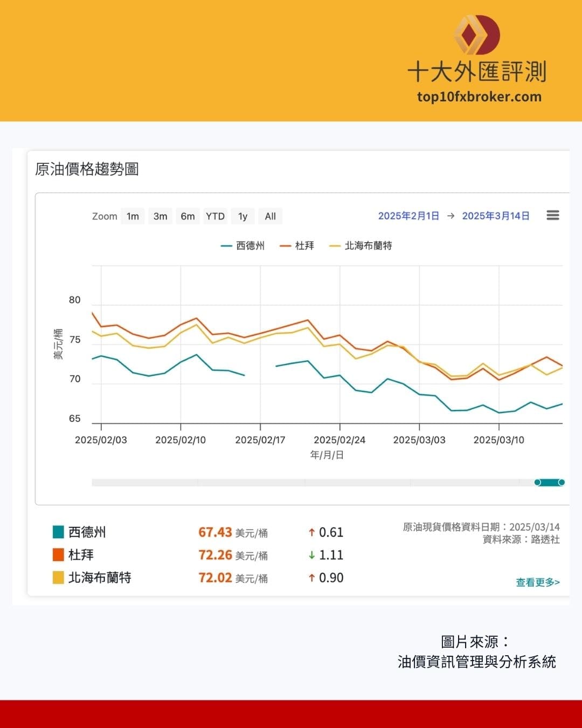The height and width of the screenshot is (728, 582).
Task: Select the 3m zoom range
Action: (x=160, y=216)
